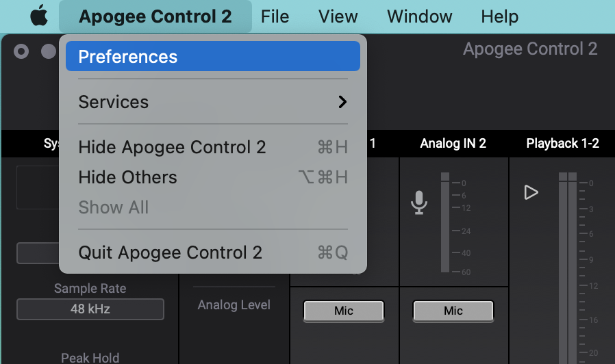
Task: Open the File menu
Action: point(275,16)
